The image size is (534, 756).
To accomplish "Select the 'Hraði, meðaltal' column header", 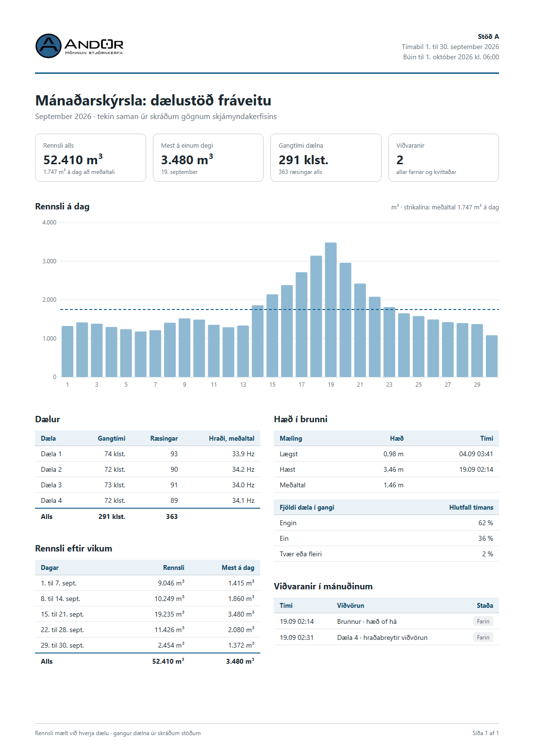I will (232, 438).
